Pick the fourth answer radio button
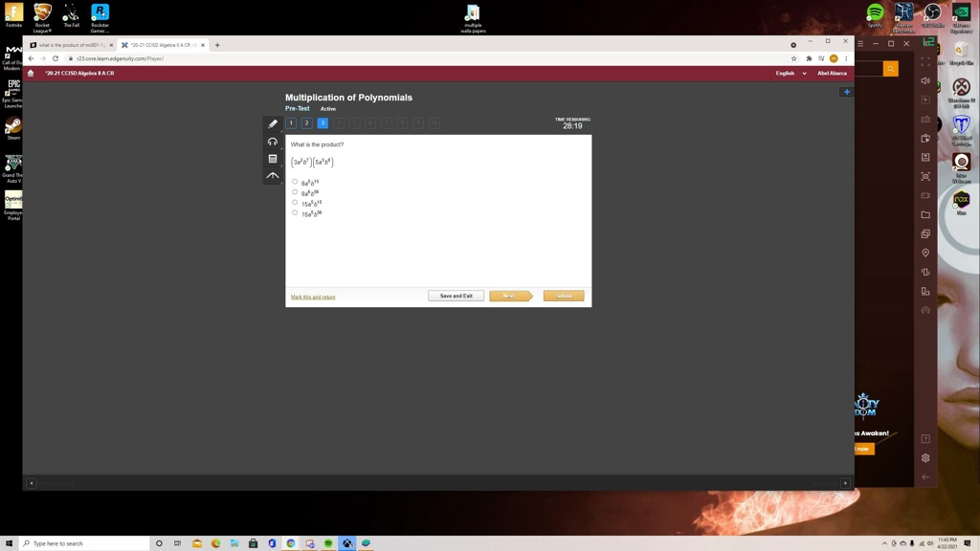The width and height of the screenshot is (980, 551). point(295,213)
